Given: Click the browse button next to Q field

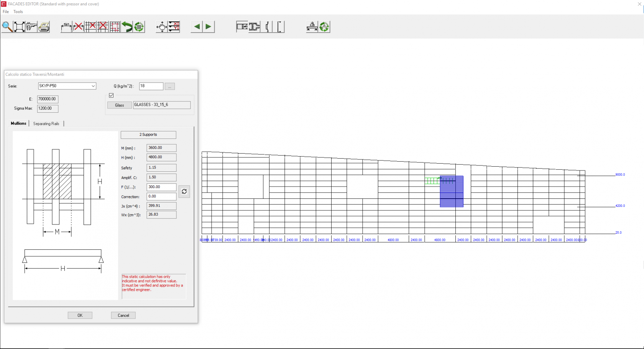Looking at the screenshot, I should (x=169, y=86).
